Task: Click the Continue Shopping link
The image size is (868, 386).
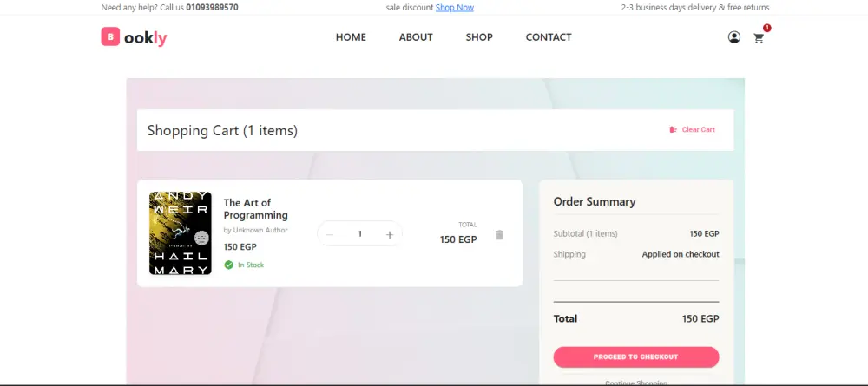Action: (636, 382)
